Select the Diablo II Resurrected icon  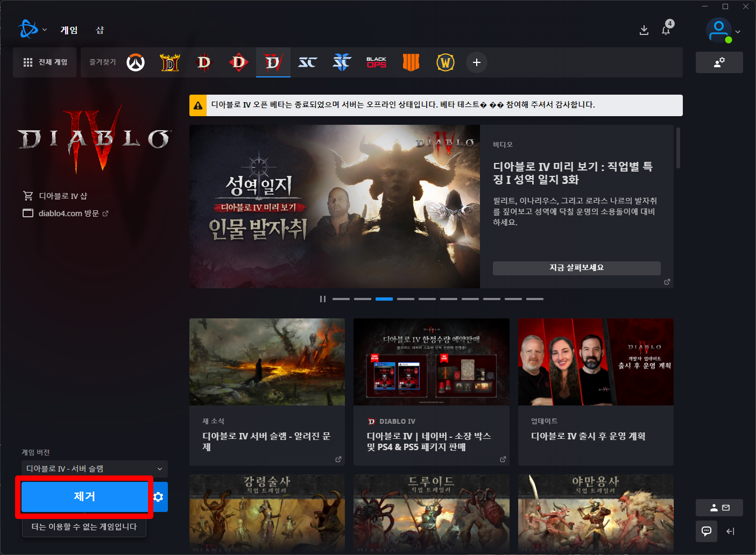170,62
